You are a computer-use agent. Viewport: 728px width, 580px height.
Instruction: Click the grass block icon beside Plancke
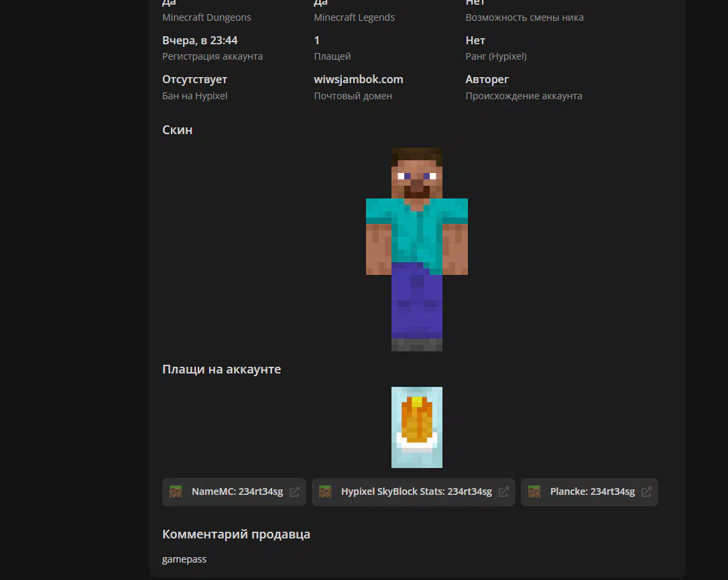click(x=534, y=491)
